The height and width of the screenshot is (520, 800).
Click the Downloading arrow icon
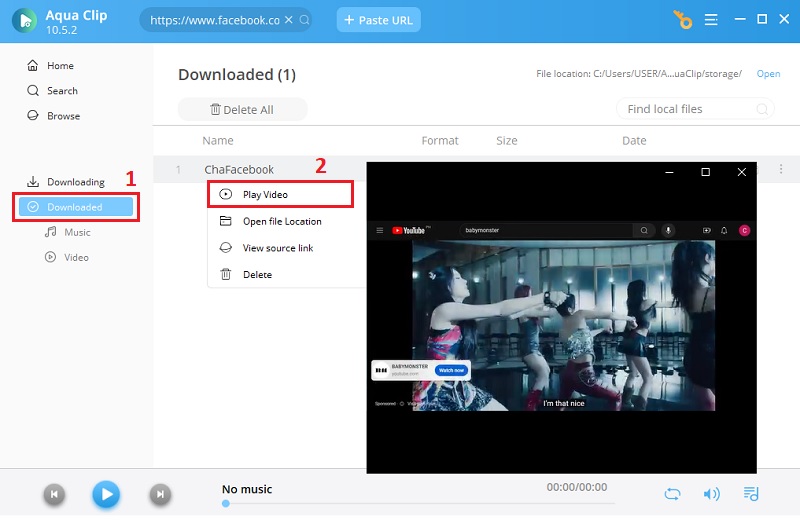(33, 182)
